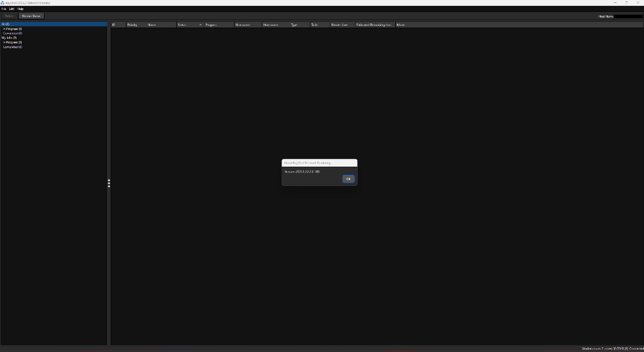Select Completed under My Jobs
Screen dimensions: 644x352
13,47
